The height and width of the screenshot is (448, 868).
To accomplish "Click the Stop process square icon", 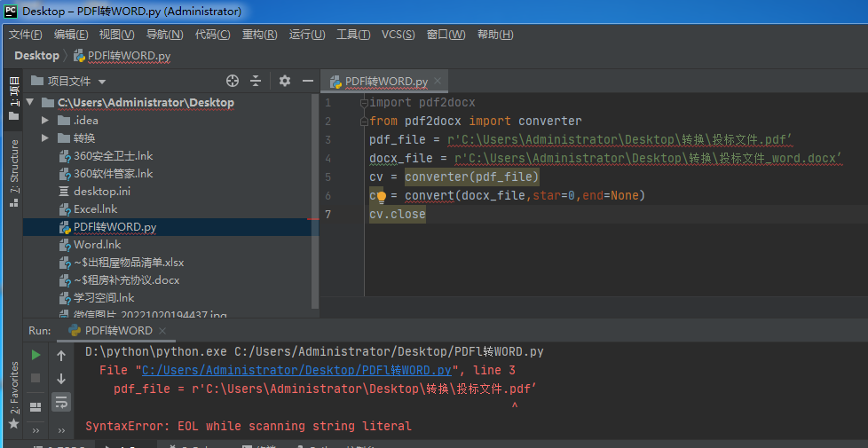I will tap(36, 379).
